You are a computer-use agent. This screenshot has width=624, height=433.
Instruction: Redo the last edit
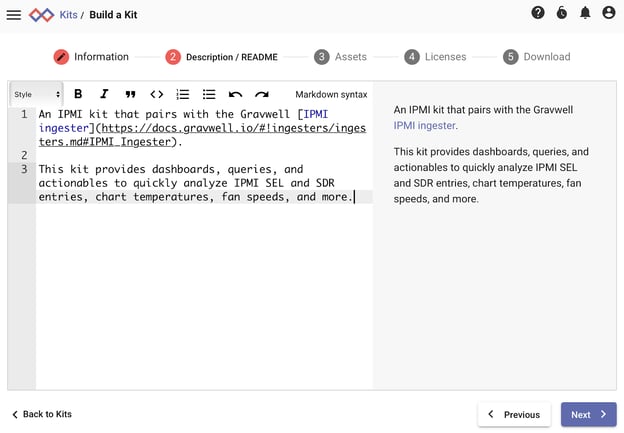click(x=261, y=94)
